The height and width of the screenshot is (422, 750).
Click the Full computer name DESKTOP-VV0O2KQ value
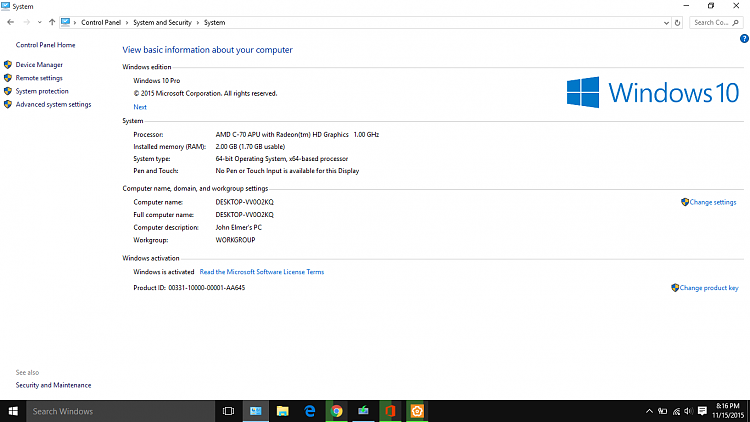click(244, 215)
